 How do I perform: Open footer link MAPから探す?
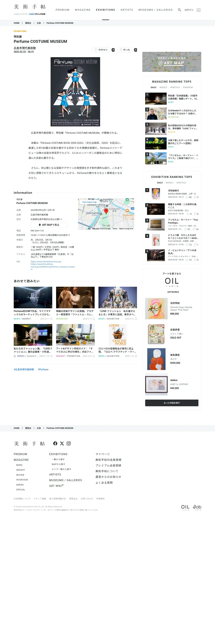58,464
